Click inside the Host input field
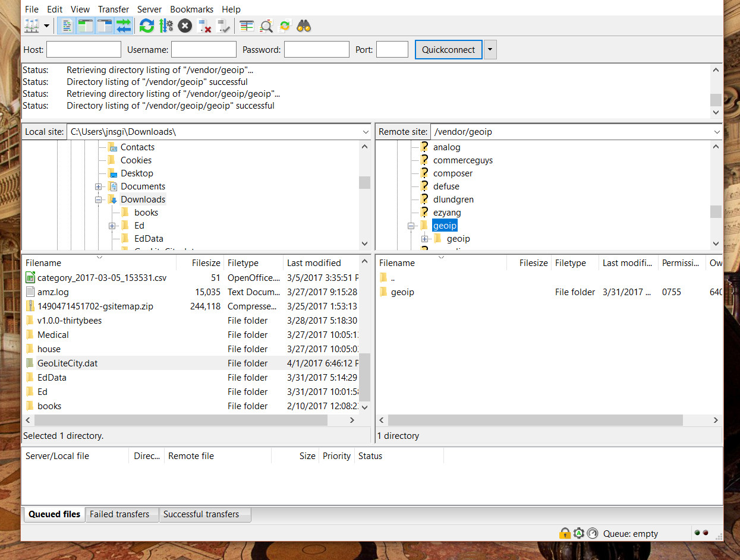 pyautogui.click(x=83, y=50)
